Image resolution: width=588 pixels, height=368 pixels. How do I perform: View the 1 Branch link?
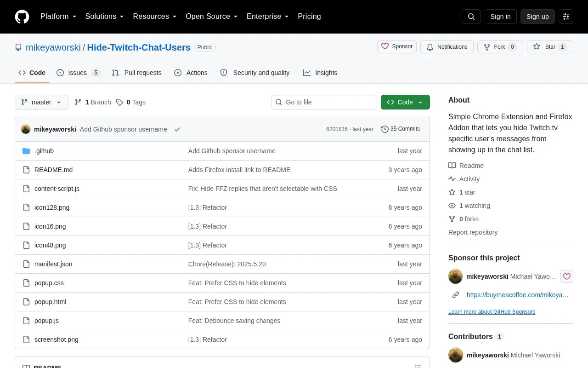pyautogui.click(x=93, y=102)
